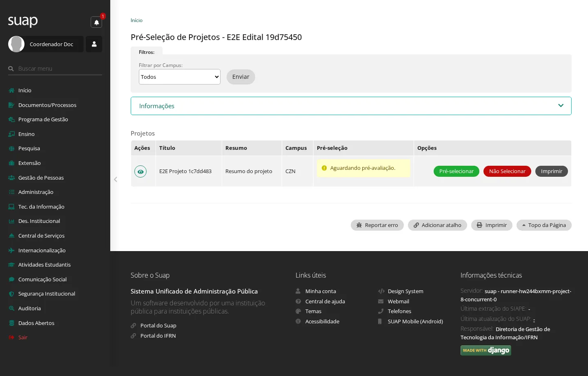Collapse the sidebar with the left arrow

[x=116, y=179]
